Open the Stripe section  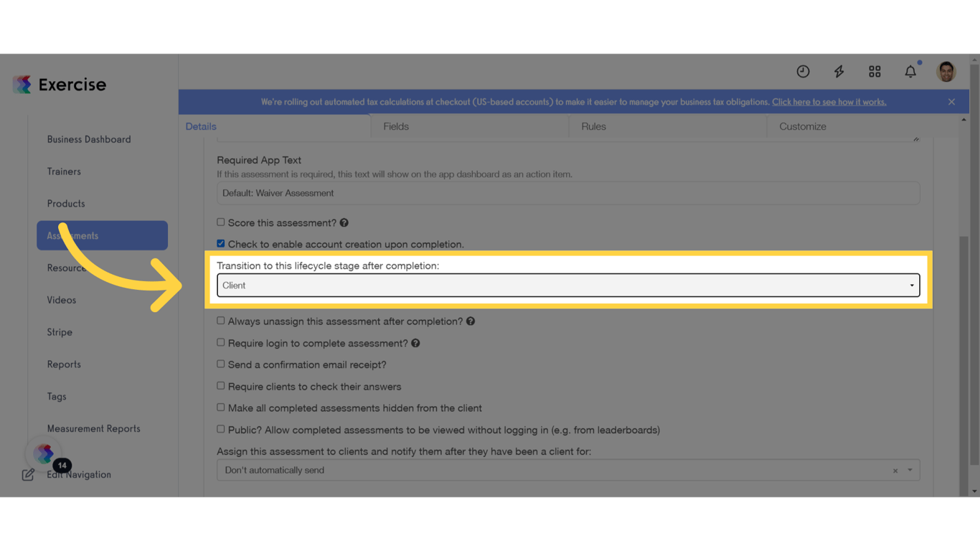60,332
